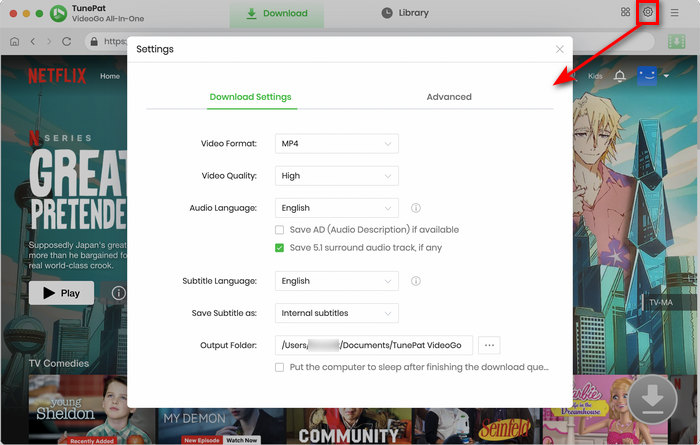Open Seinfeld thumbnail
Image resolution: width=700 pixels, height=445 pixels.
point(477,426)
